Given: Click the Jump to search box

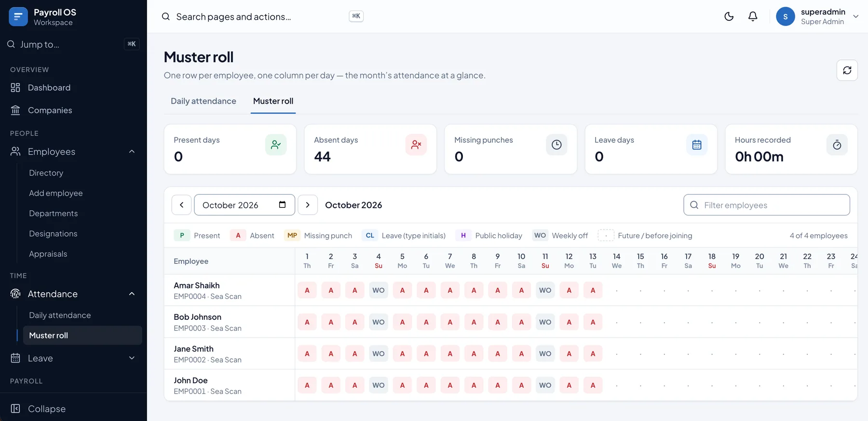Looking at the screenshot, I should tap(73, 44).
